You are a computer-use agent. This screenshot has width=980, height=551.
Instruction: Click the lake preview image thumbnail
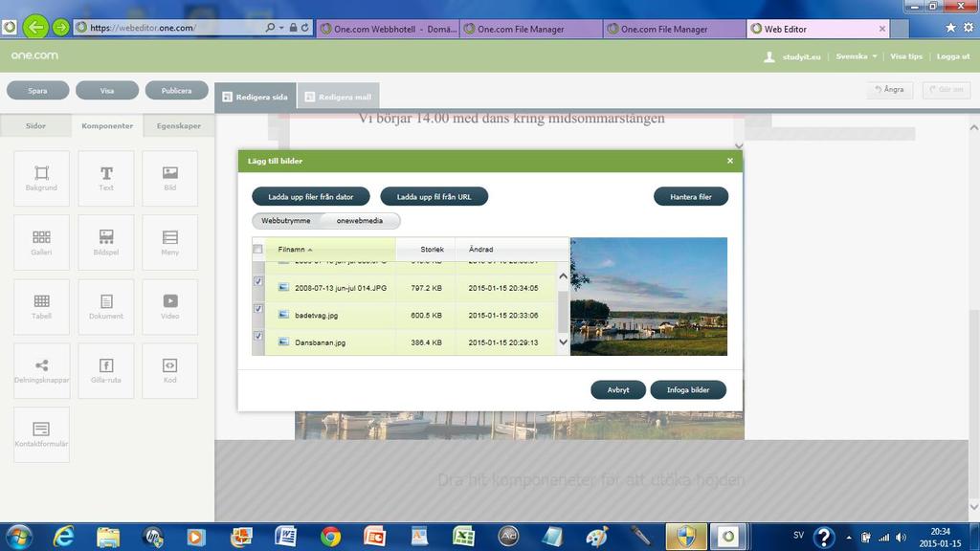point(649,297)
